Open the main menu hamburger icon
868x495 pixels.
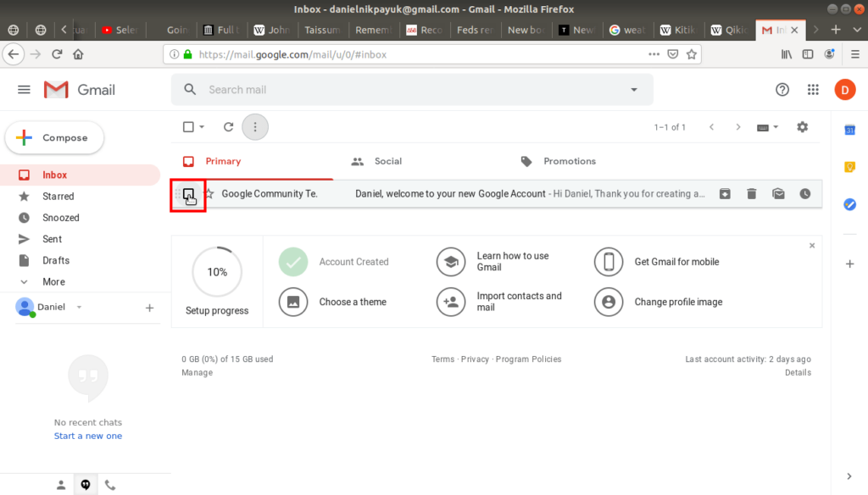tap(24, 90)
